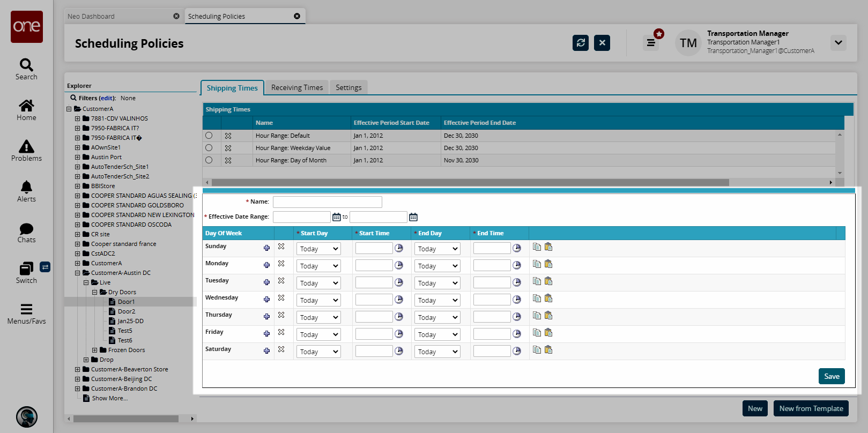The height and width of the screenshot is (433, 868).
Task: Open the Tuesday Start Day dropdown
Action: coord(319,283)
